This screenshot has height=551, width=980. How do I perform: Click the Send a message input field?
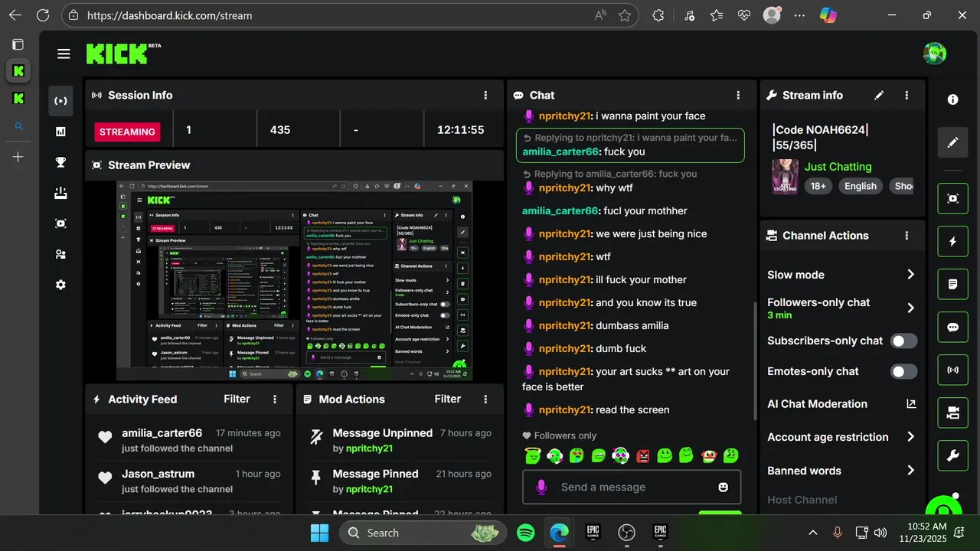[x=632, y=487]
